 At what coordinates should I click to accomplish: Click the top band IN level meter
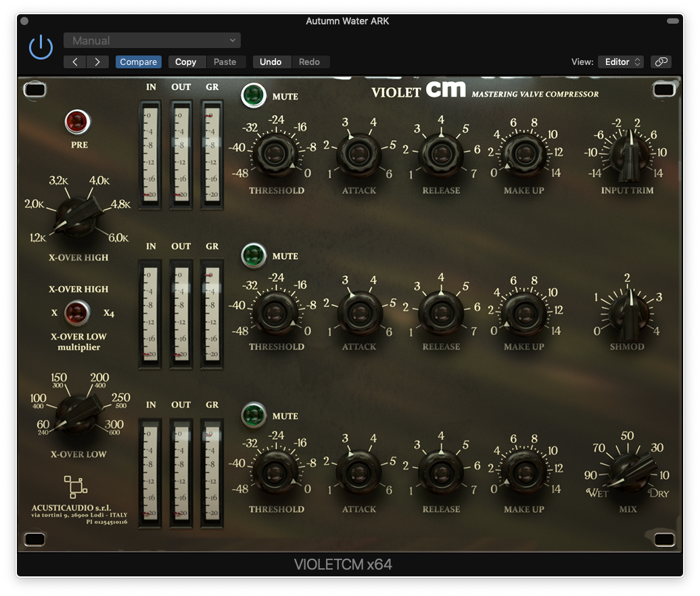150,154
